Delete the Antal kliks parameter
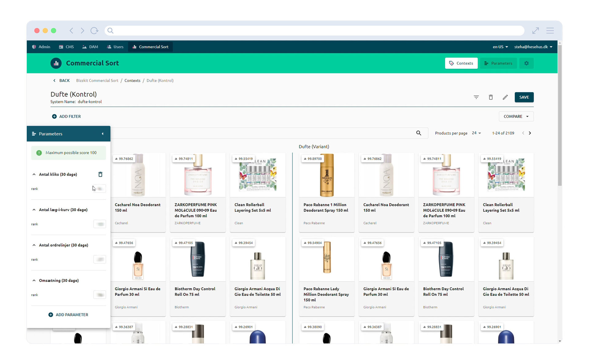Viewport: 589px width, 364px height. coord(100,174)
